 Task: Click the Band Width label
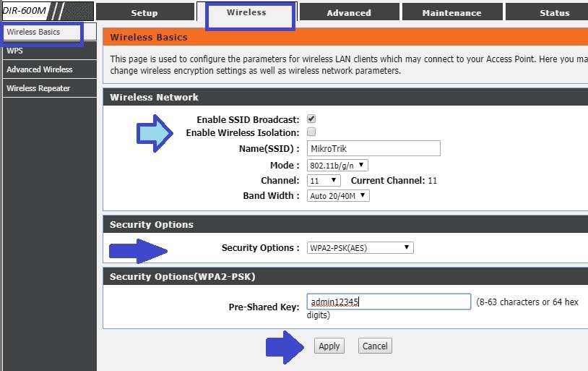271,196
